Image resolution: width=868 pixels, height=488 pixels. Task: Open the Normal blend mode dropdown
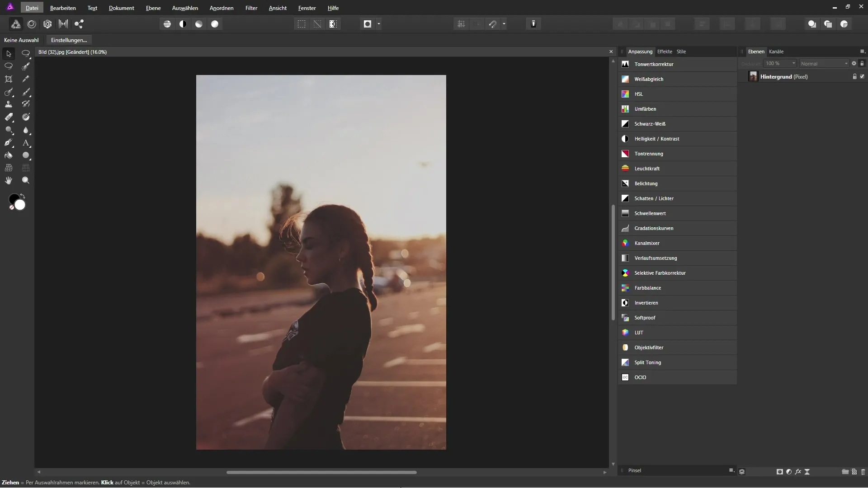[x=824, y=63]
